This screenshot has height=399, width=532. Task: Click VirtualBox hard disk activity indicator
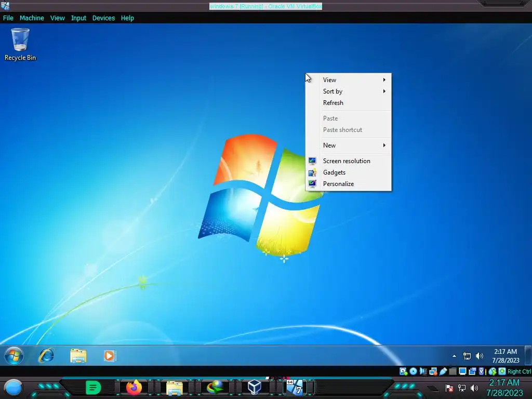(x=403, y=371)
